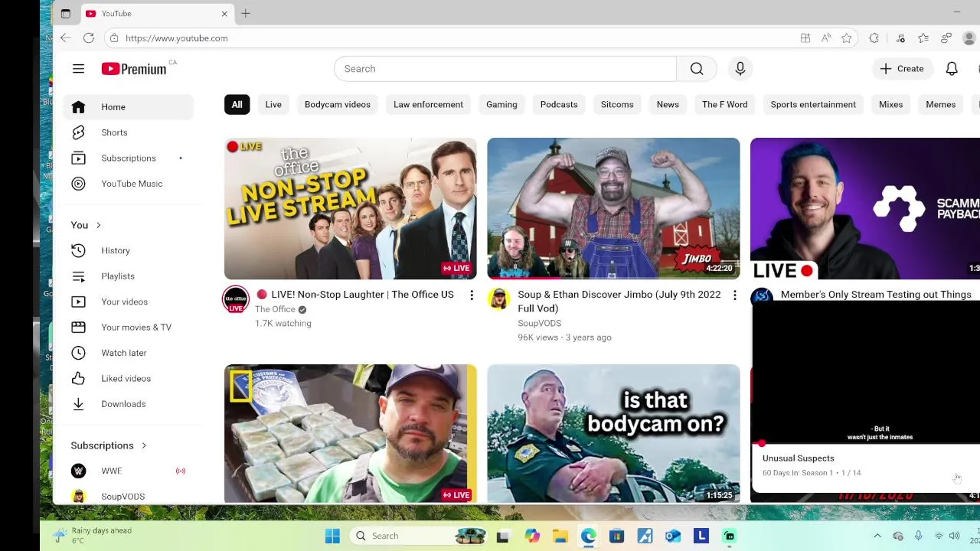Image resolution: width=980 pixels, height=551 pixels.
Task: Open 'Member's Only Stream Testing out Things' title
Action: coord(876,295)
